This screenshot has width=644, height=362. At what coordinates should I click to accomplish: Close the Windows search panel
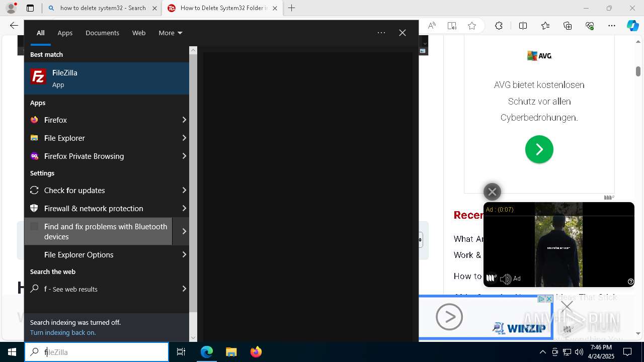coord(403,33)
